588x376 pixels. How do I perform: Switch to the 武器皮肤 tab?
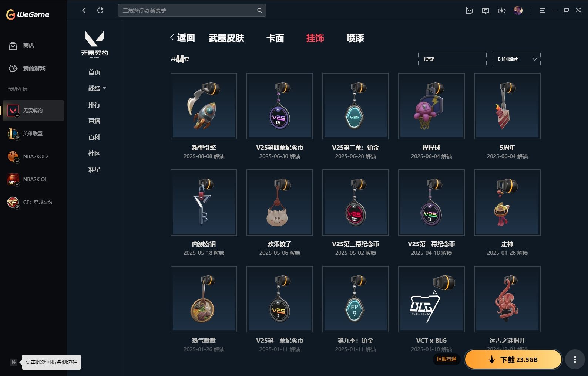[226, 38]
